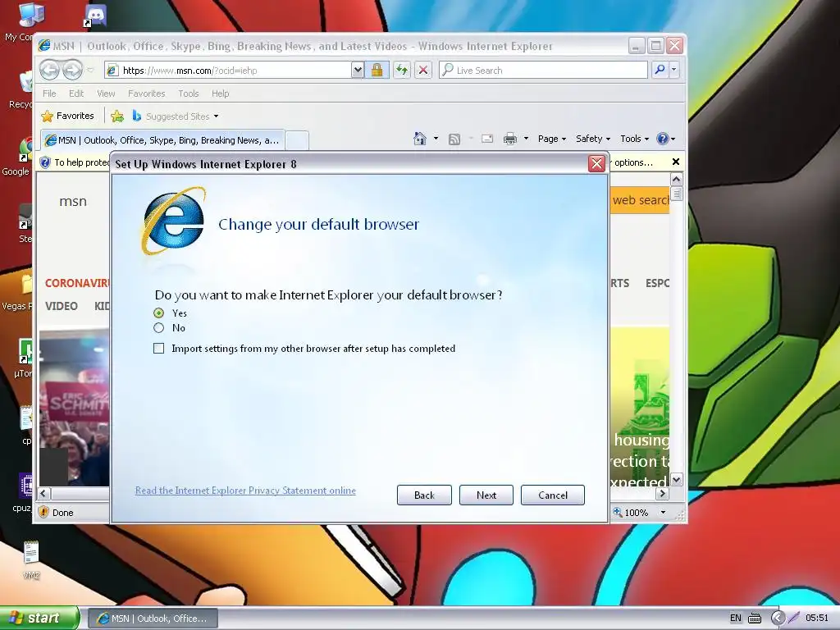Click in the Live Search input field
This screenshot has height=630, width=840.
[x=544, y=71]
